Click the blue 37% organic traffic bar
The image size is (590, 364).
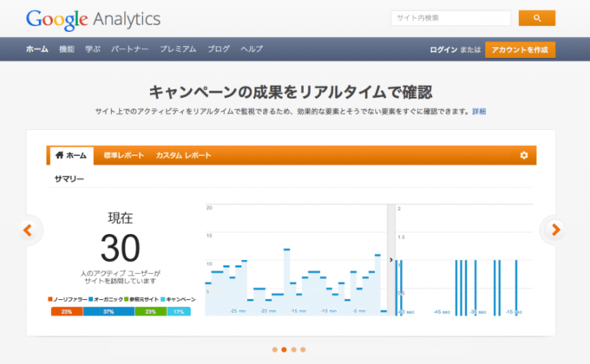(108, 311)
